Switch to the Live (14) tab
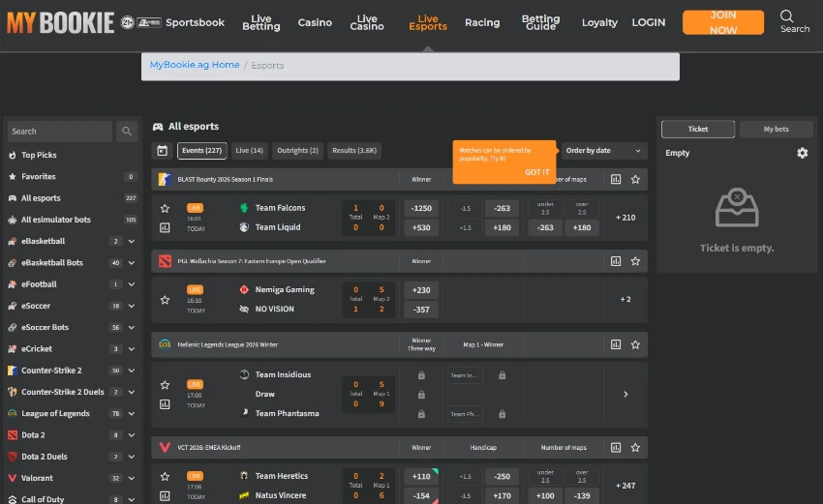 249,151
